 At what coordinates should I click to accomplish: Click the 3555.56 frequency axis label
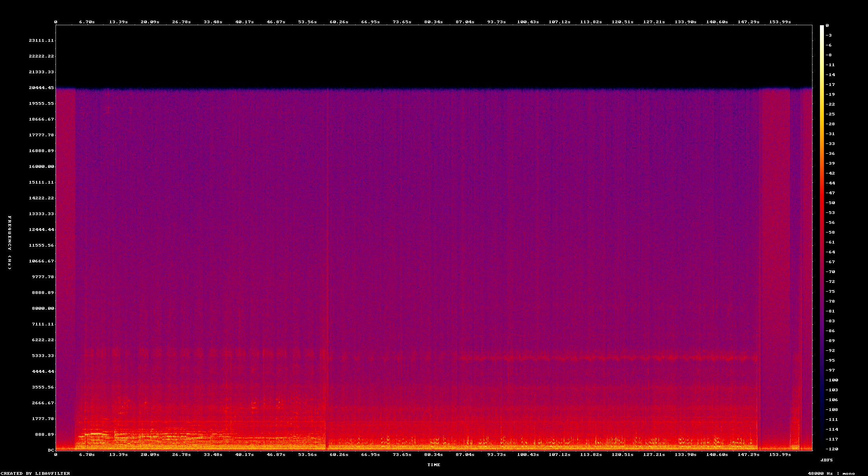coord(43,387)
